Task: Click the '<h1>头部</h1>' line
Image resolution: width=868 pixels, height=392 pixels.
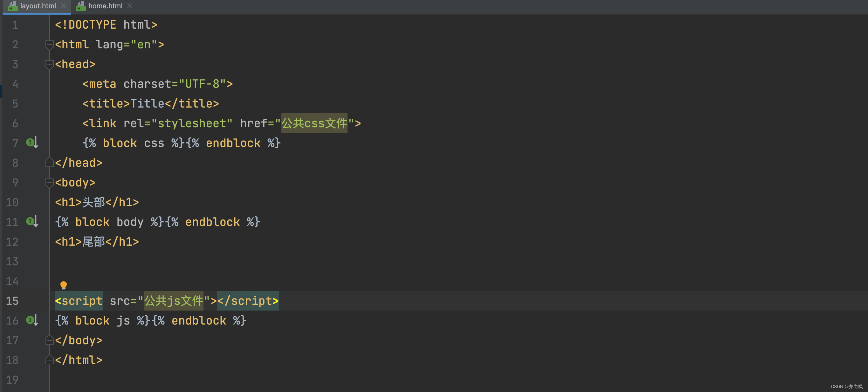Action: [x=97, y=202]
